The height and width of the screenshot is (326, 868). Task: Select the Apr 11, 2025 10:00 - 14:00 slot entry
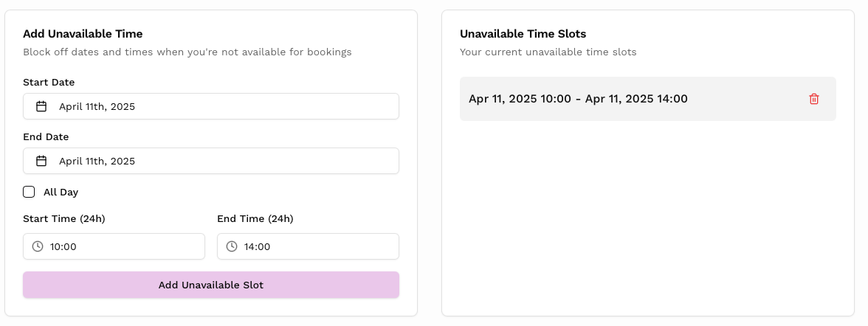578,99
